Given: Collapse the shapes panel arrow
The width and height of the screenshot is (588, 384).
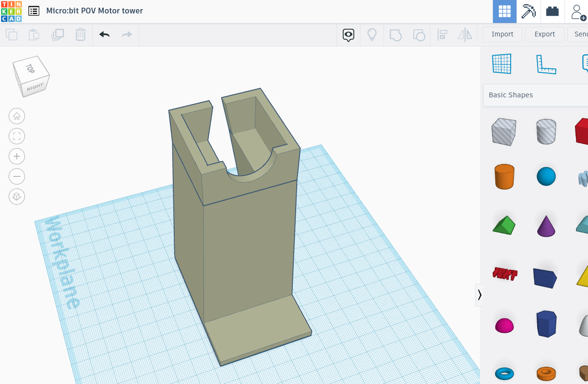Looking at the screenshot, I should tap(479, 295).
